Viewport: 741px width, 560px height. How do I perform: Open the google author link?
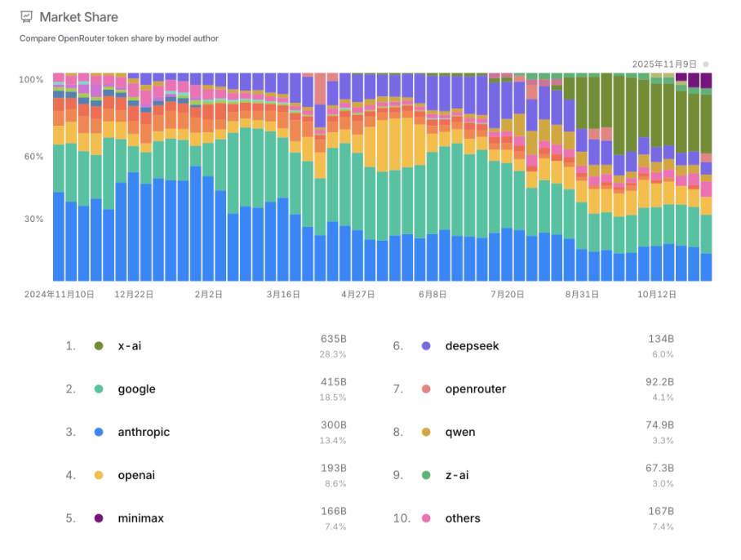coord(136,389)
